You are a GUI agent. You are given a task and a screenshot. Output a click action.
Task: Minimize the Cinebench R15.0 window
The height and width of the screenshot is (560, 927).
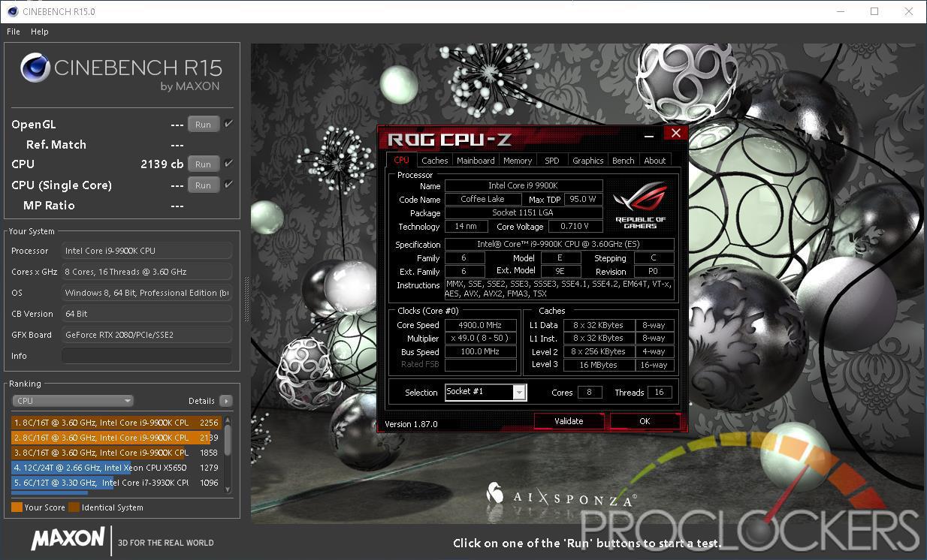(x=839, y=11)
